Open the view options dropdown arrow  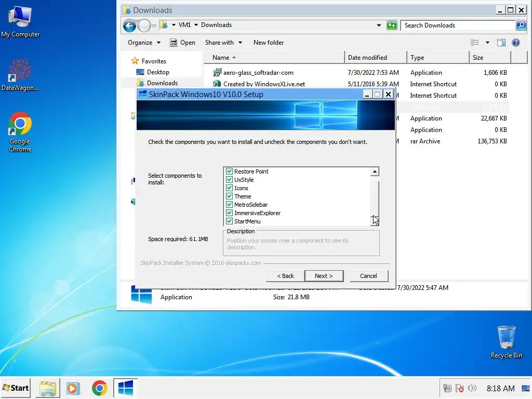click(x=487, y=43)
